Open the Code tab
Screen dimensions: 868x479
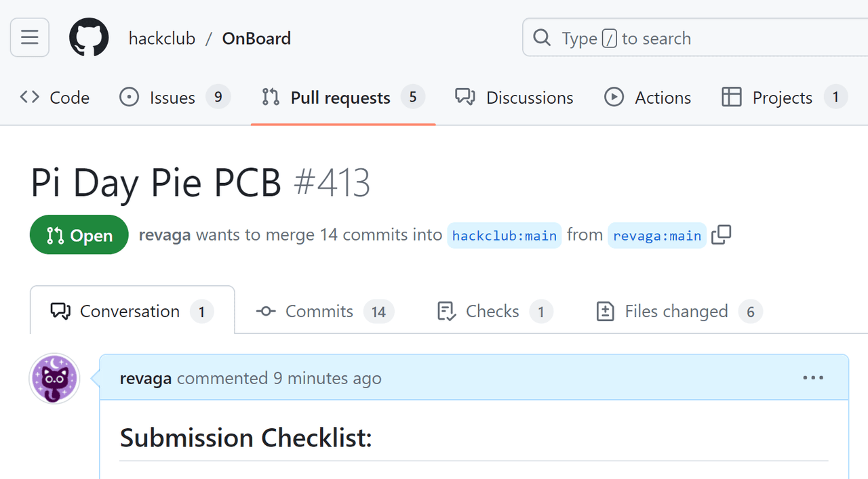click(55, 98)
